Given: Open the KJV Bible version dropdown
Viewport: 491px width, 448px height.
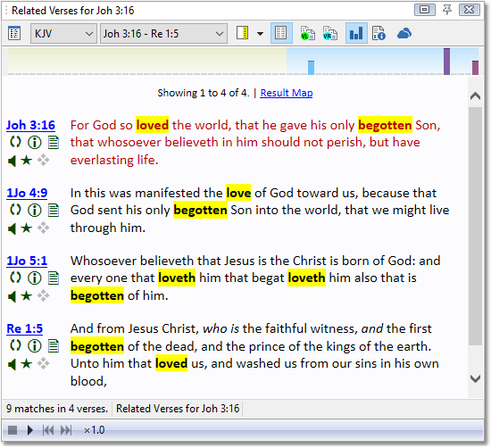Looking at the screenshot, I should pyautogui.click(x=63, y=34).
